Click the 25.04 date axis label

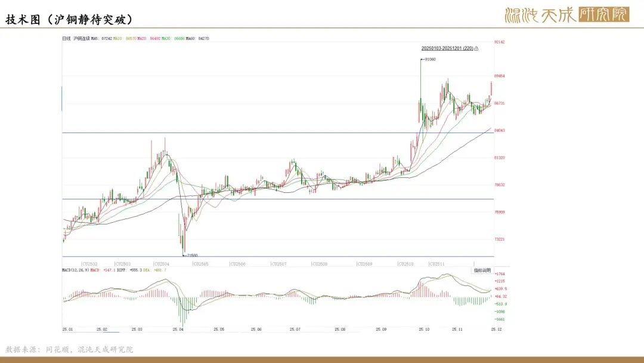(178, 330)
